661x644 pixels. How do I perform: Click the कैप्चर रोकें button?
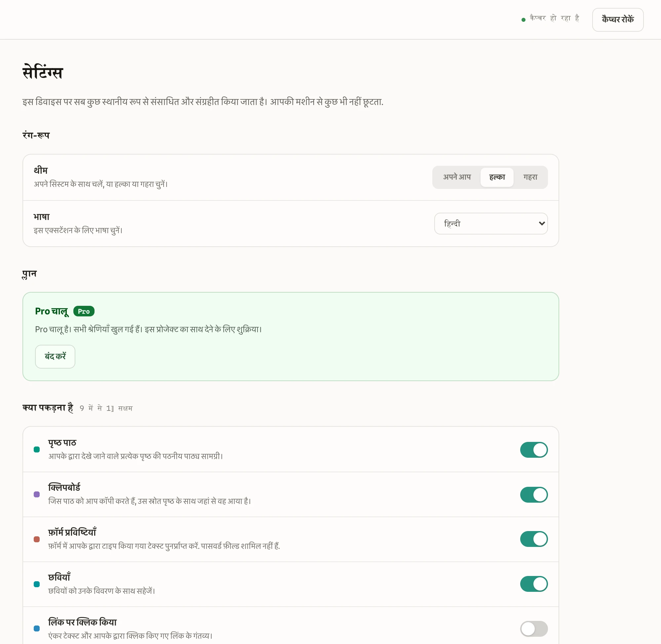pyautogui.click(x=618, y=19)
